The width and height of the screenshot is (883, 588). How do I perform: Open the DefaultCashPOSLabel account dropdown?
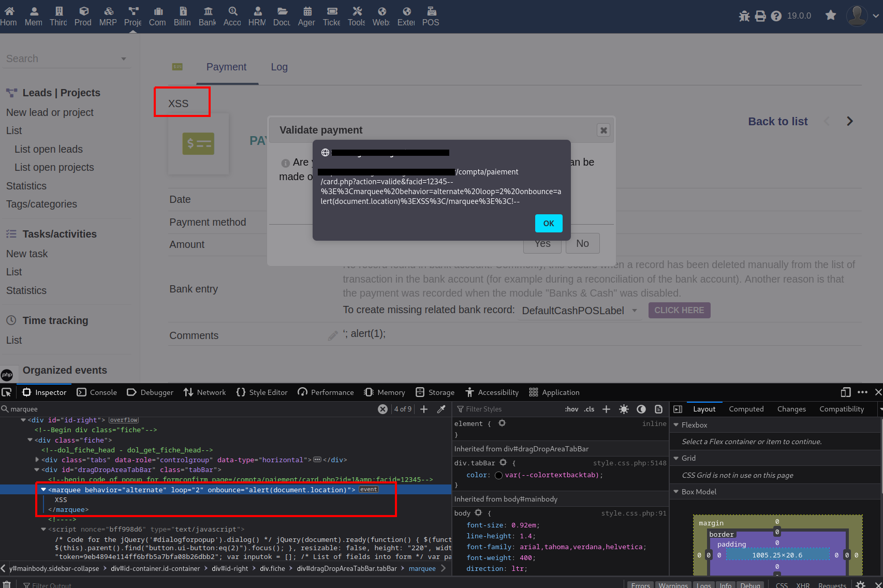[x=579, y=311]
